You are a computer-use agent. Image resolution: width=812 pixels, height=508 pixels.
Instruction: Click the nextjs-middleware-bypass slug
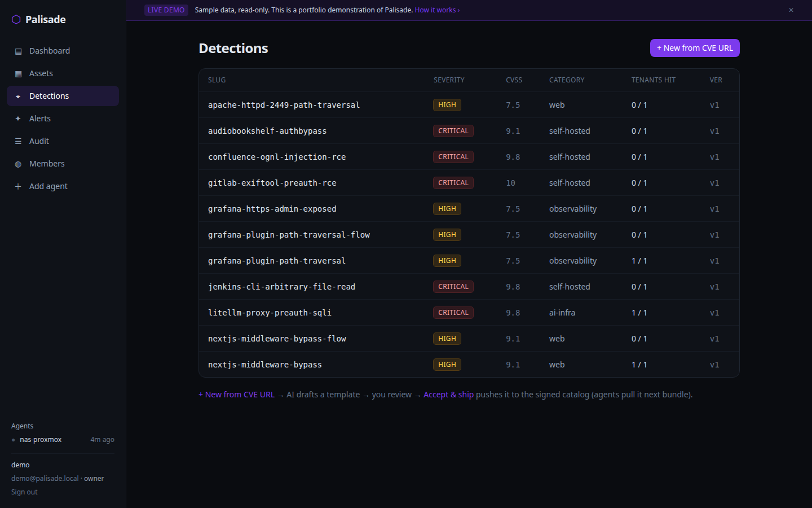click(265, 365)
